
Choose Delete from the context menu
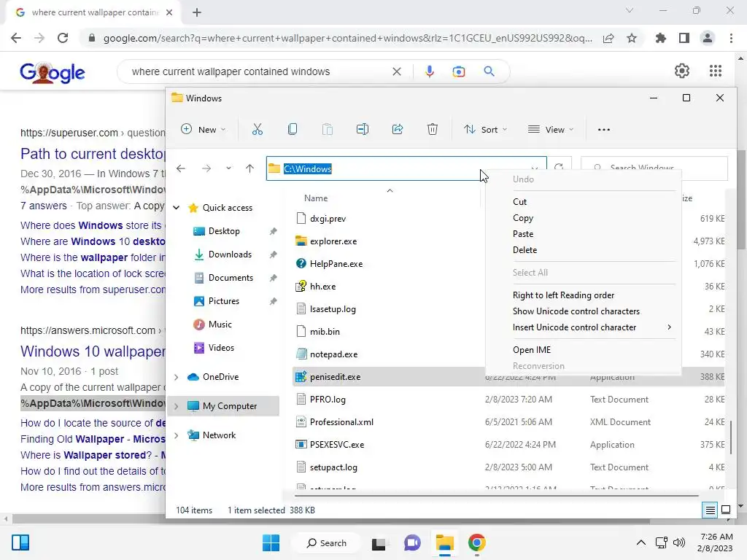[525, 250]
